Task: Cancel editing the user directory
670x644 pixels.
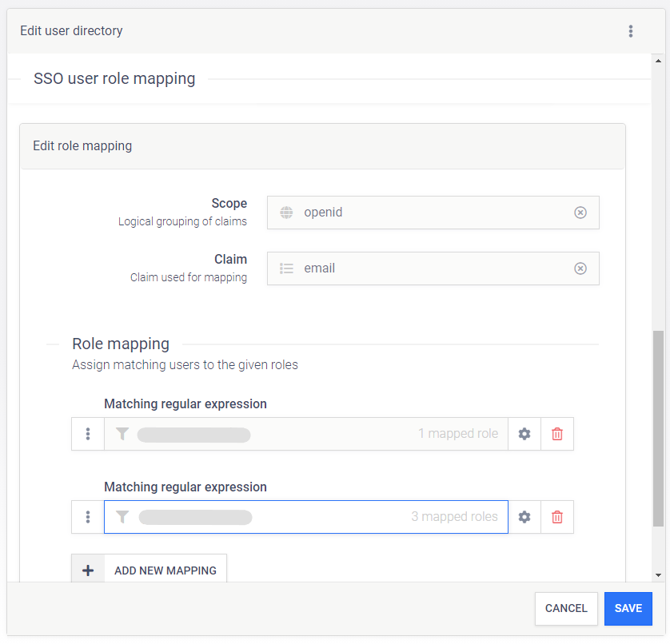Action: tap(566, 608)
